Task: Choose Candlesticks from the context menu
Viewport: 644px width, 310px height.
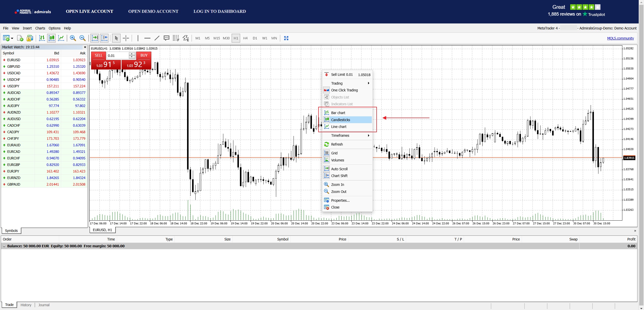Action: 340,120
